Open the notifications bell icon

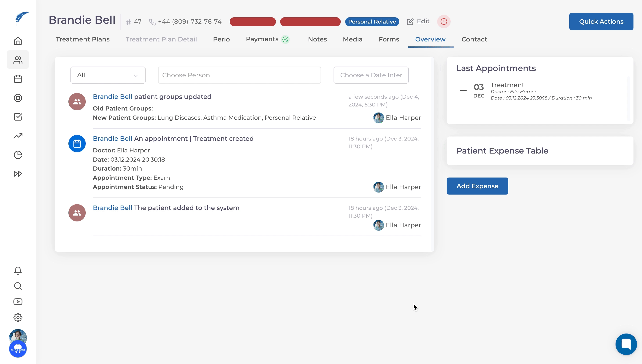(18, 271)
